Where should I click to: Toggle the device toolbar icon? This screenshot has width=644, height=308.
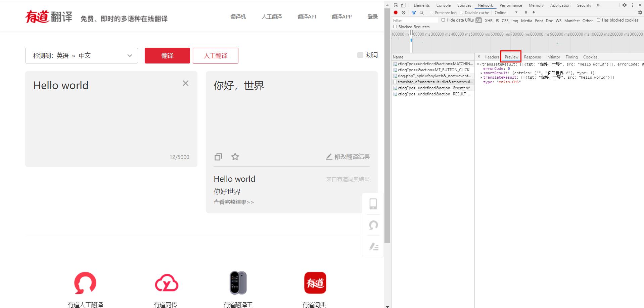click(x=403, y=5)
